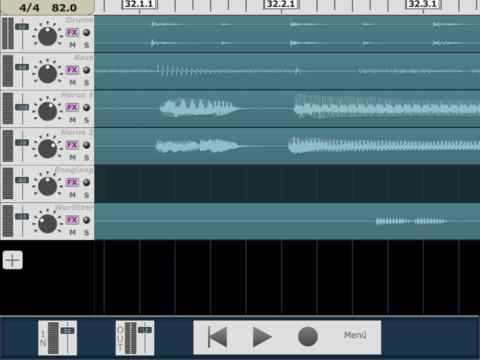Viewport: 480px width, 360px height.
Task: Click the Horns 1 pan knob
Action: click(47, 111)
